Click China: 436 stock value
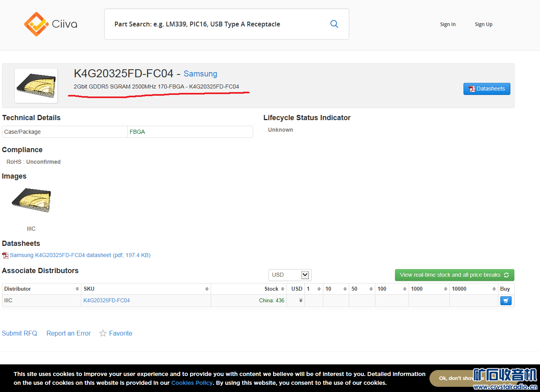The image size is (540, 392). pyautogui.click(x=272, y=300)
